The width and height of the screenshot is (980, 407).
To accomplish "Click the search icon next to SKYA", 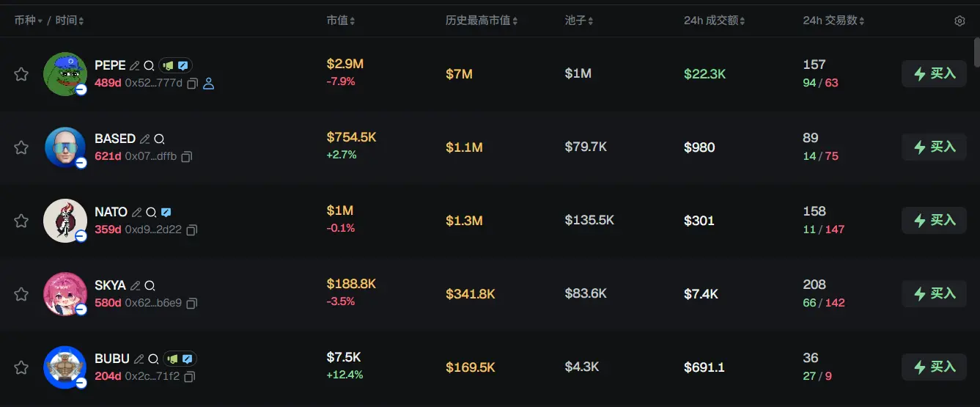I will point(150,285).
